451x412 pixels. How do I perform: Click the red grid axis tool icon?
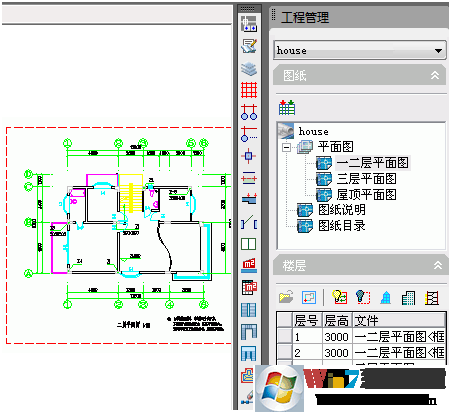click(x=249, y=90)
